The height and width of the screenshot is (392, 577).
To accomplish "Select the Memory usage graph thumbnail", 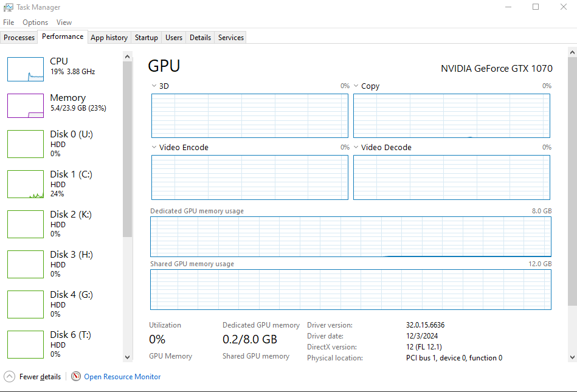I will [26, 106].
